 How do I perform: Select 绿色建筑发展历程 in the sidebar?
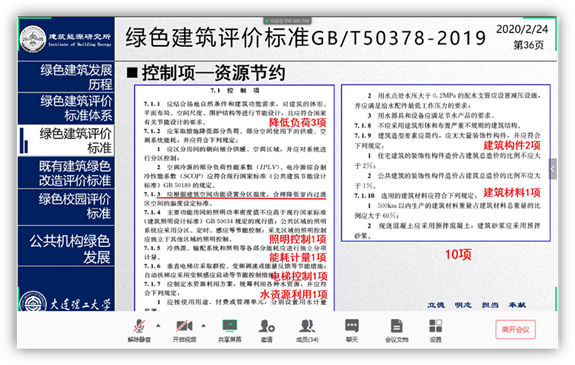point(66,77)
